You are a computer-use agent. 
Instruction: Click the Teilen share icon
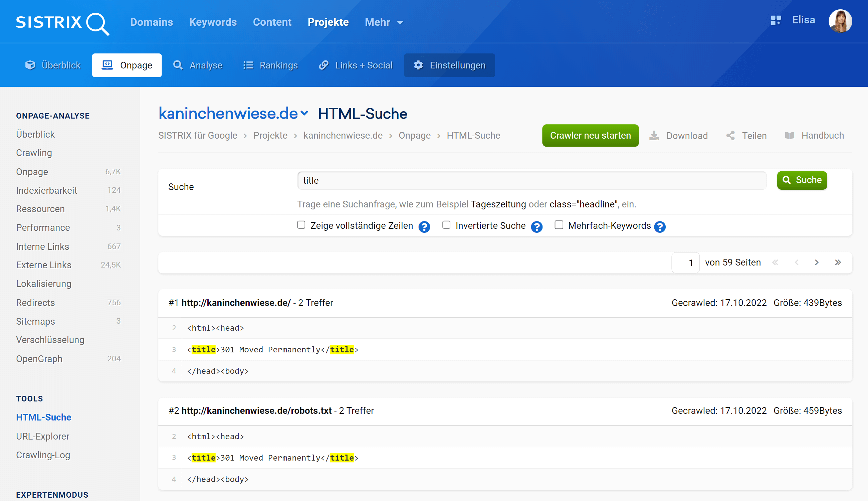(730, 136)
